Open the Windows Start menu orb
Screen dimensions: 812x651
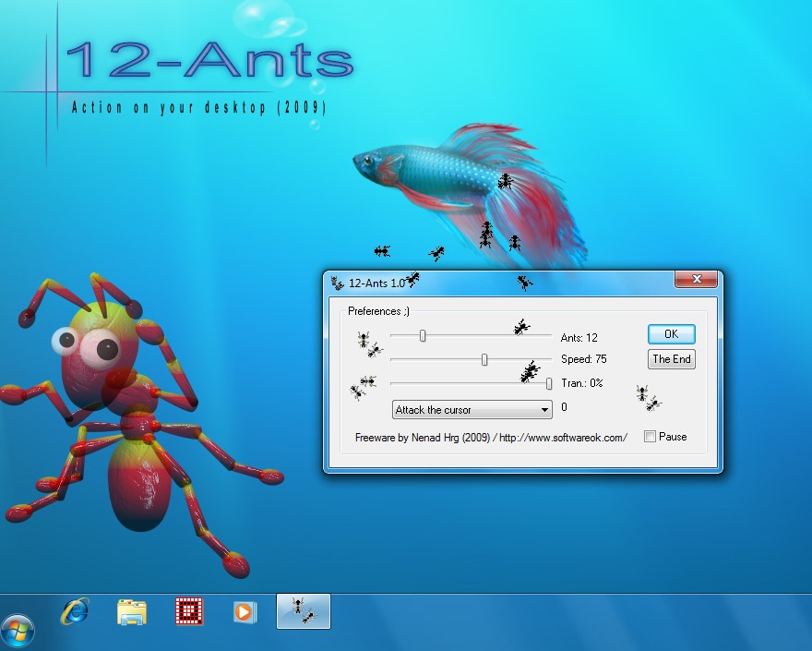pos(18,631)
